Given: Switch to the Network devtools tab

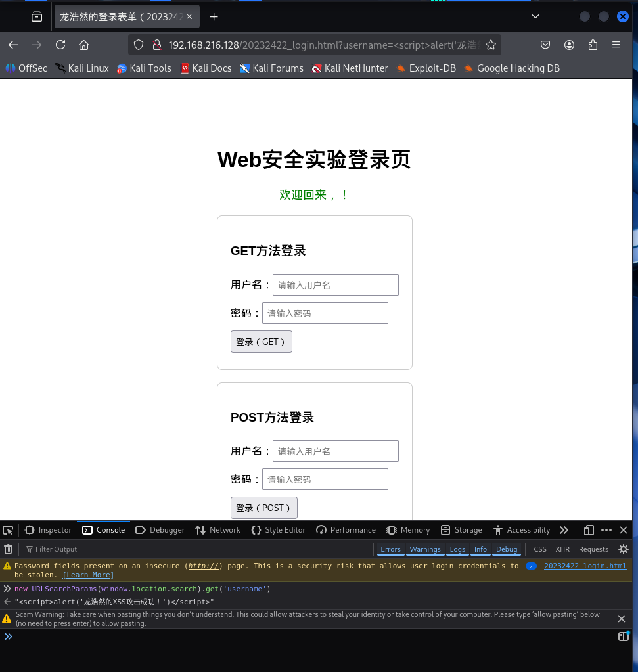Looking at the screenshot, I should [217, 530].
